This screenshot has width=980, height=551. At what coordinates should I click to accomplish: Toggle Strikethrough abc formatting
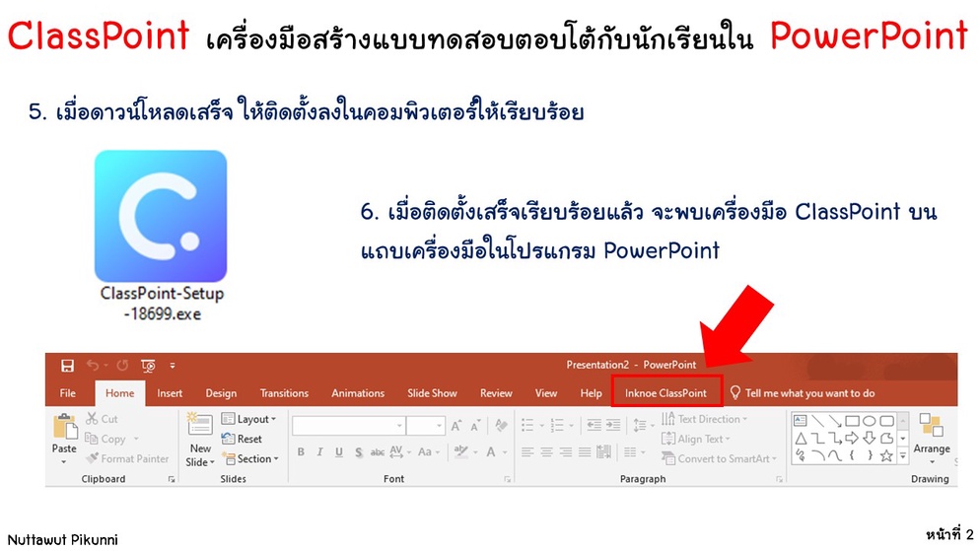coord(378,451)
